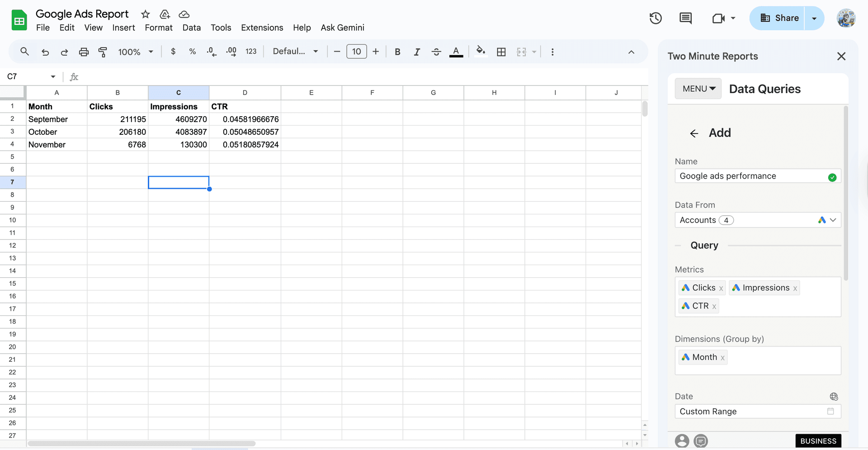Click the Name field containing Google ads performance
The image size is (868, 450).
pyautogui.click(x=750, y=176)
